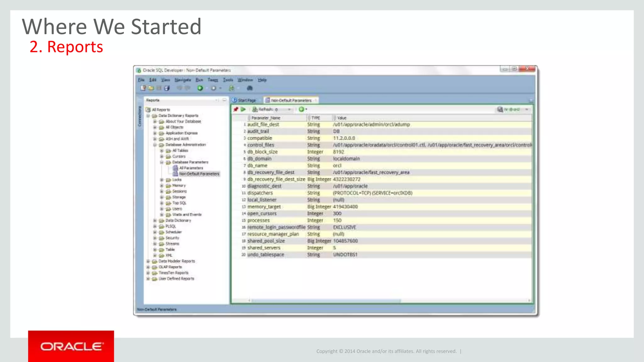Screen dimensions: 644x362
Task: Select the ASH and AWR folder
Action: (177, 139)
